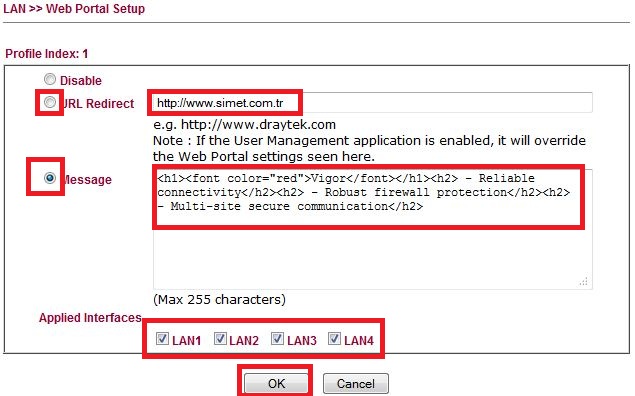This screenshot has width=635, height=396.
Task: Select the Disable radio button
Action: [x=50, y=79]
